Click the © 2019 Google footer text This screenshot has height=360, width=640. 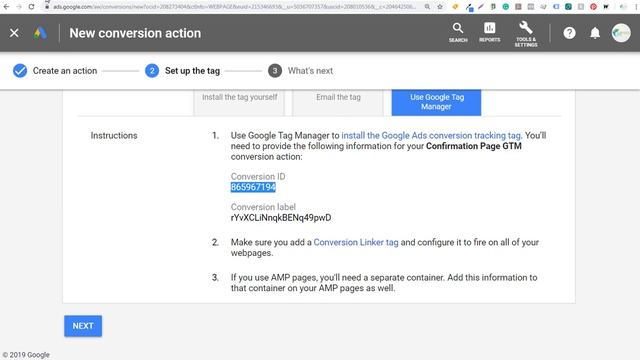pos(26,355)
